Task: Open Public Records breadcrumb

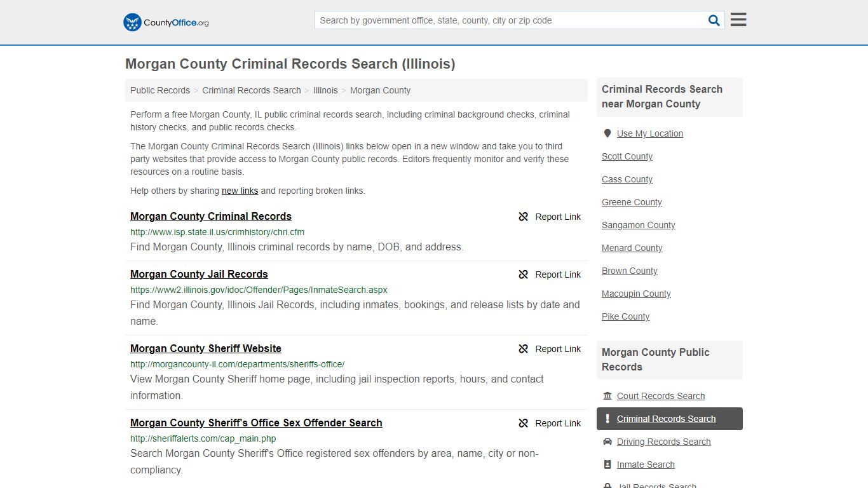Action: click(x=160, y=90)
